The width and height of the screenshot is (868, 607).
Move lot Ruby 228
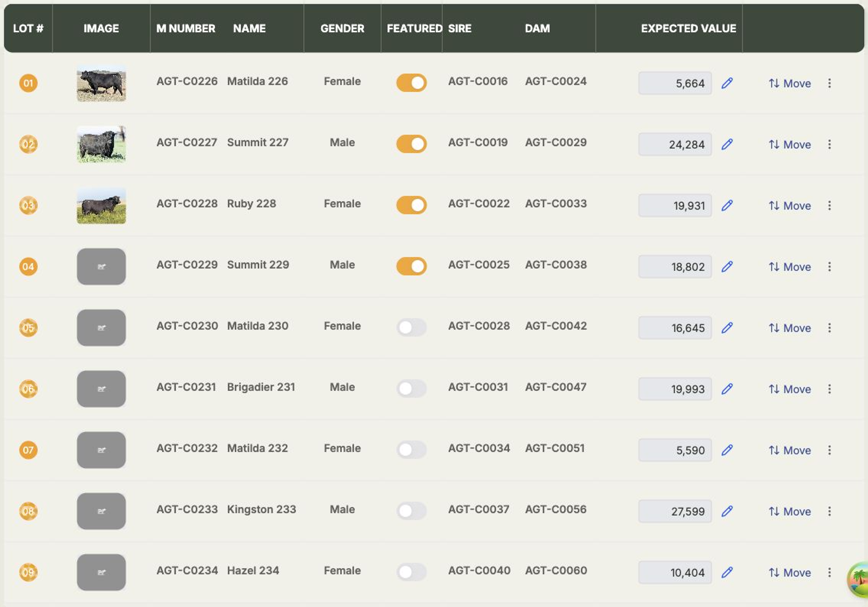click(790, 205)
